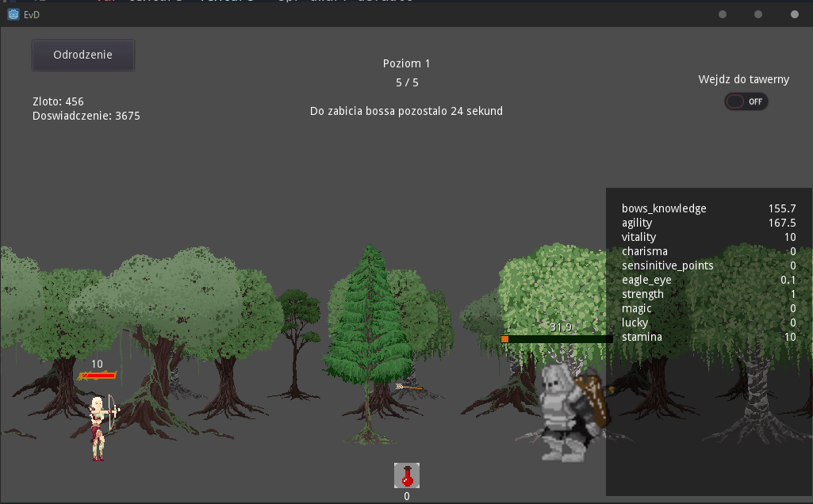
Task: Click the armored knight boss
Action: pyautogui.click(x=573, y=413)
